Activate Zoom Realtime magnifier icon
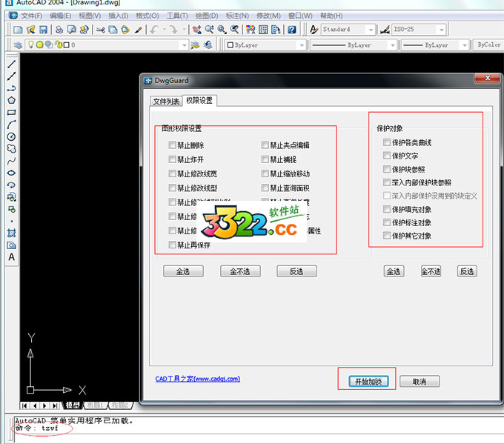 tap(210, 30)
